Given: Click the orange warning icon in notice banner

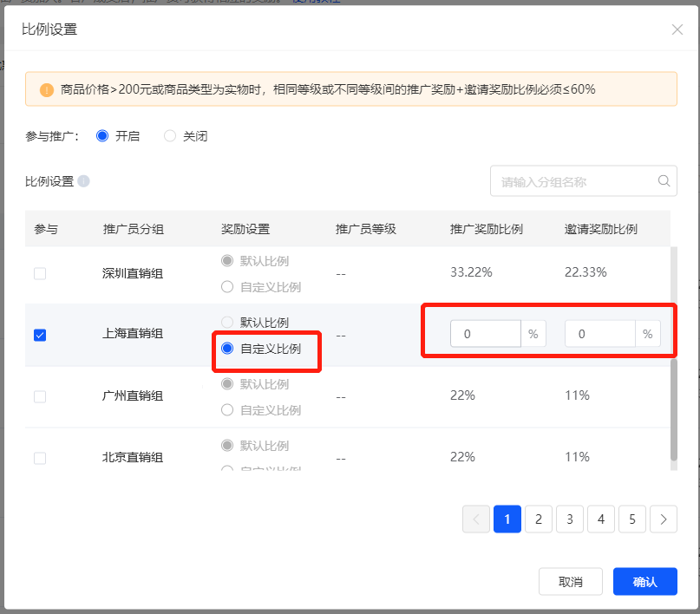Looking at the screenshot, I should [47, 89].
